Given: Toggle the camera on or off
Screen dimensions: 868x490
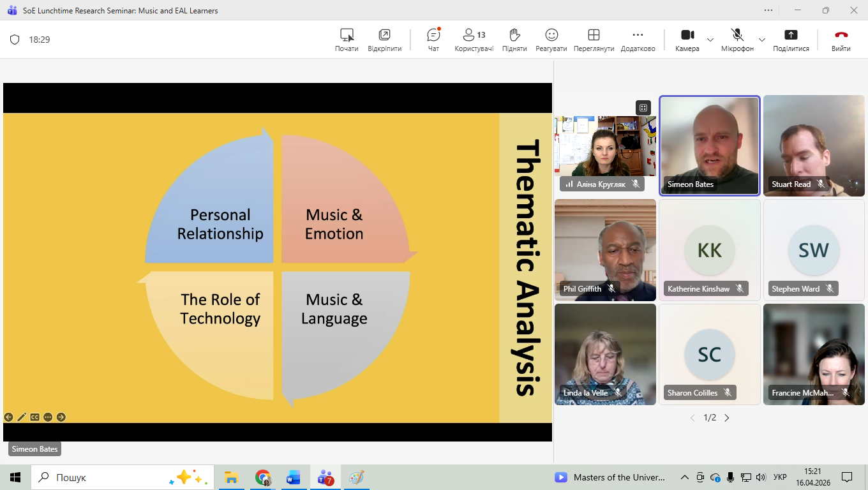Looking at the screenshot, I should (x=687, y=40).
